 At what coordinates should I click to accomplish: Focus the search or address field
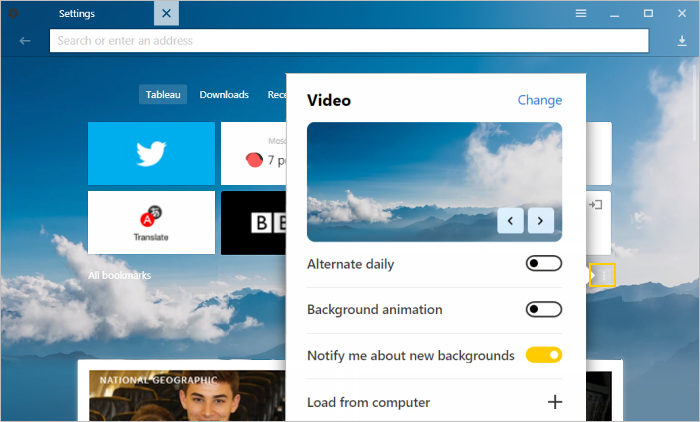point(349,41)
